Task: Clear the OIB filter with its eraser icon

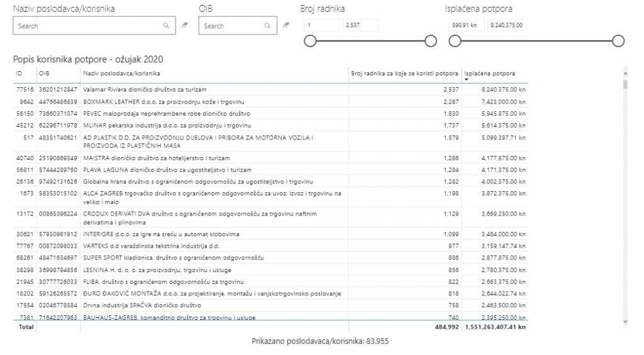Action: (286, 25)
